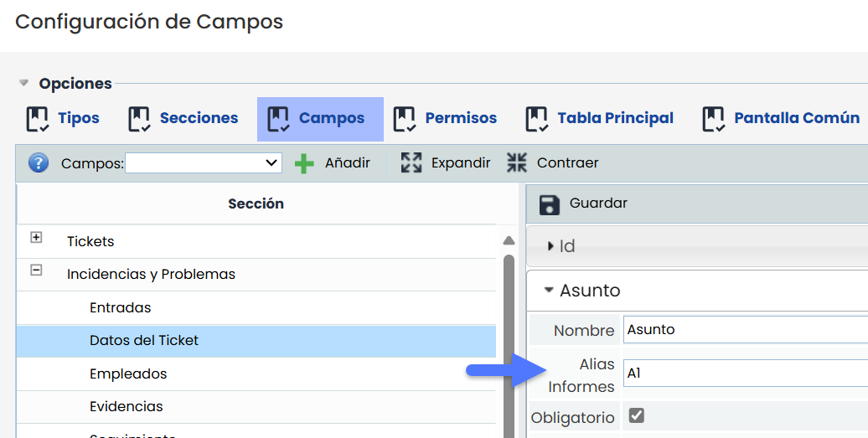Click the Permisos bookmark icon

click(x=405, y=119)
